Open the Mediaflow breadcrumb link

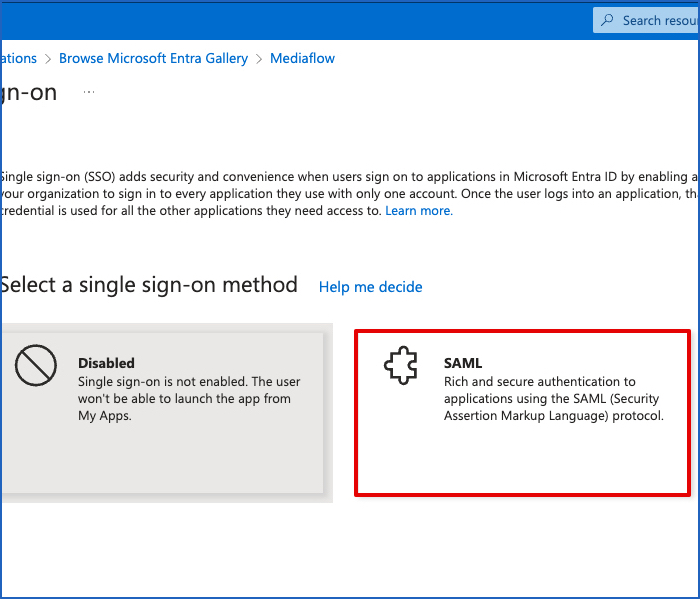click(x=302, y=58)
